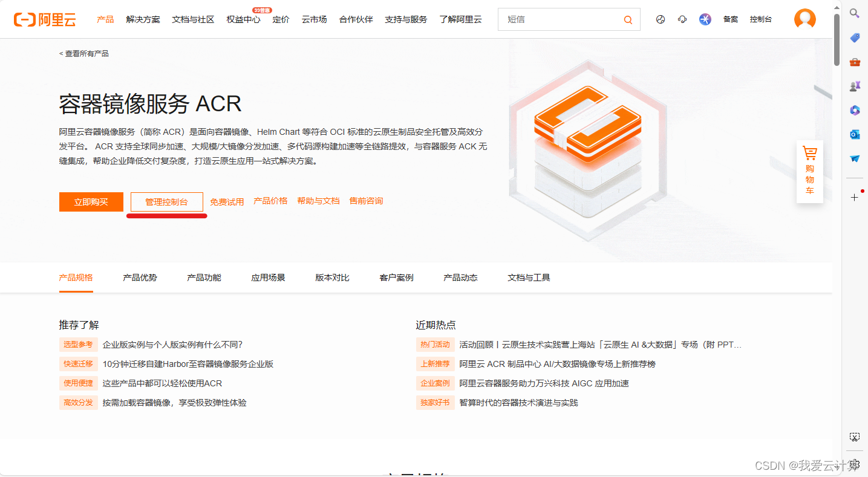
Task: Open 活动回顾 云原生技术实践营上海站 article
Action: pos(600,345)
